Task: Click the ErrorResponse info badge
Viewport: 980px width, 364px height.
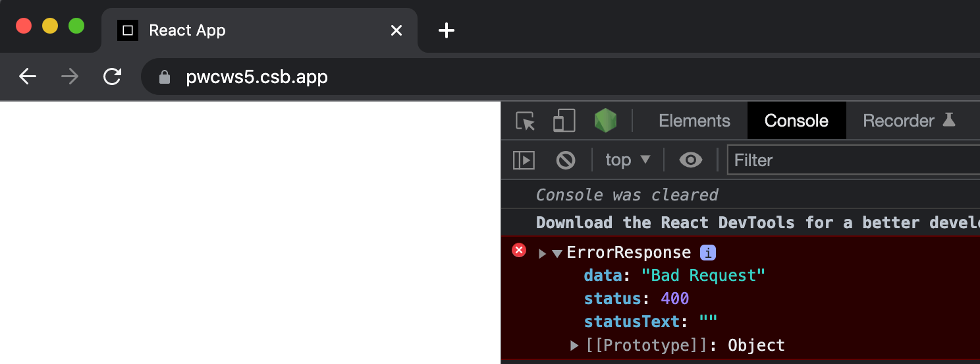Action: (x=707, y=253)
